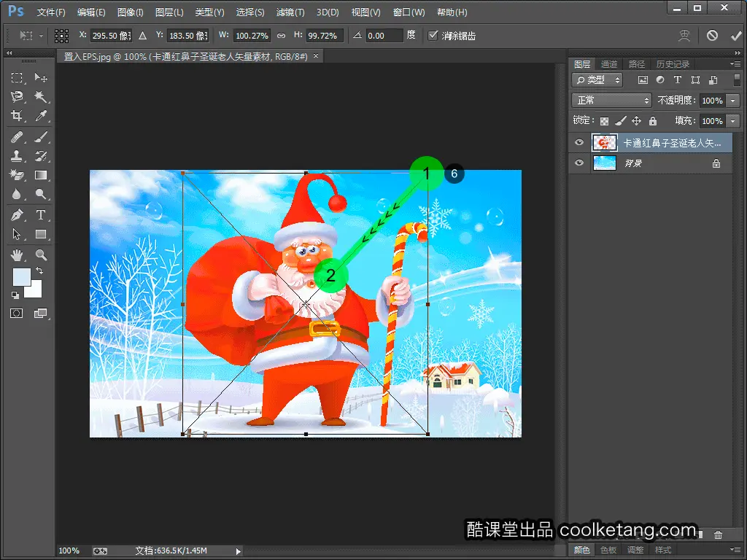The width and height of the screenshot is (747, 560).
Task: Select the Move tool
Action: [x=41, y=77]
